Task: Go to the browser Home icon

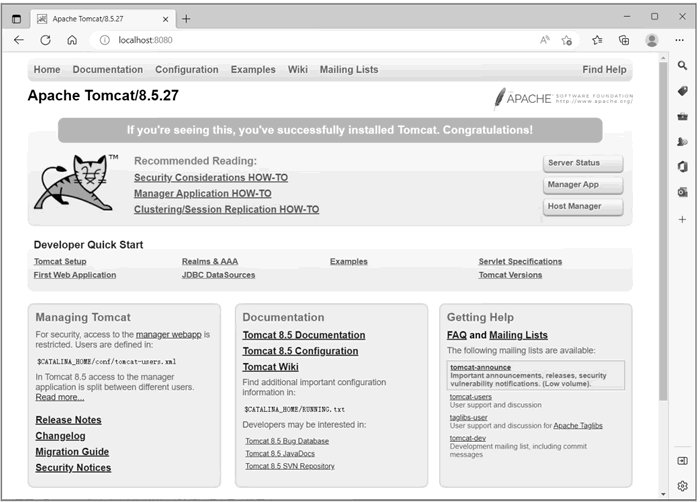Action: 72,40
